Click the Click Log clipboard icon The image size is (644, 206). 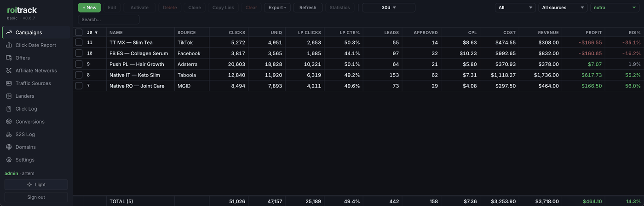tap(9, 109)
